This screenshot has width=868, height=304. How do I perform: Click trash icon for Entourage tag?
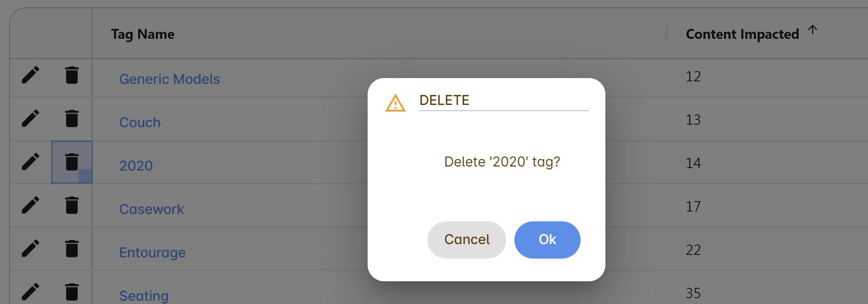coord(72,249)
